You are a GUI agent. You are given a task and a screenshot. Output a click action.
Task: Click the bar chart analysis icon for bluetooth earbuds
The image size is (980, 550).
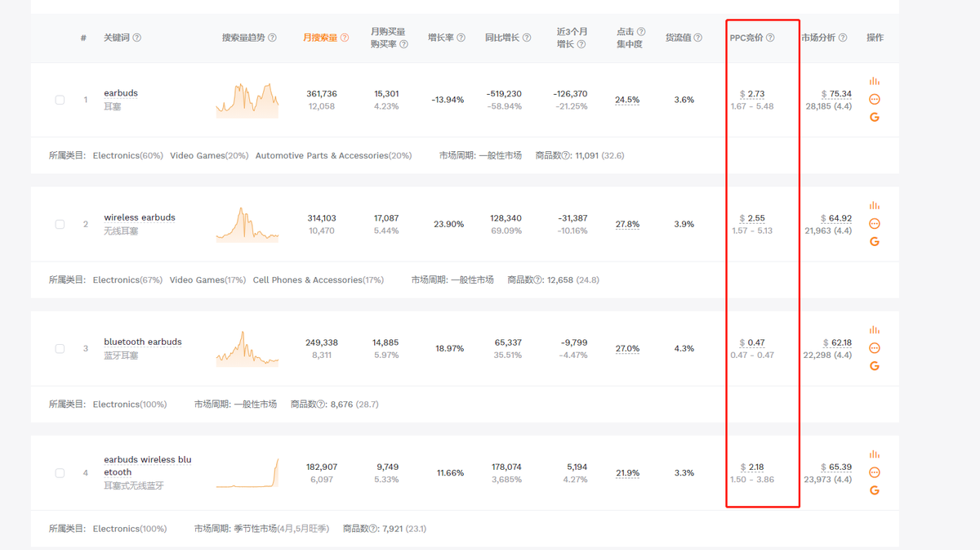[x=875, y=329]
